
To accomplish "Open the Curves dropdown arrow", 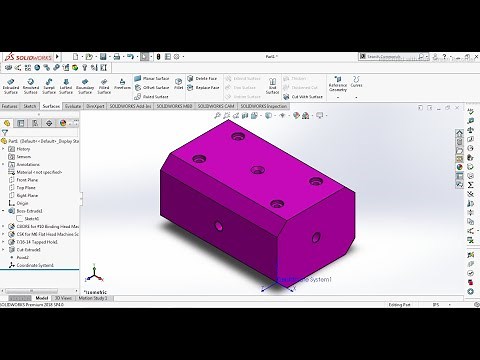I will (x=356, y=97).
